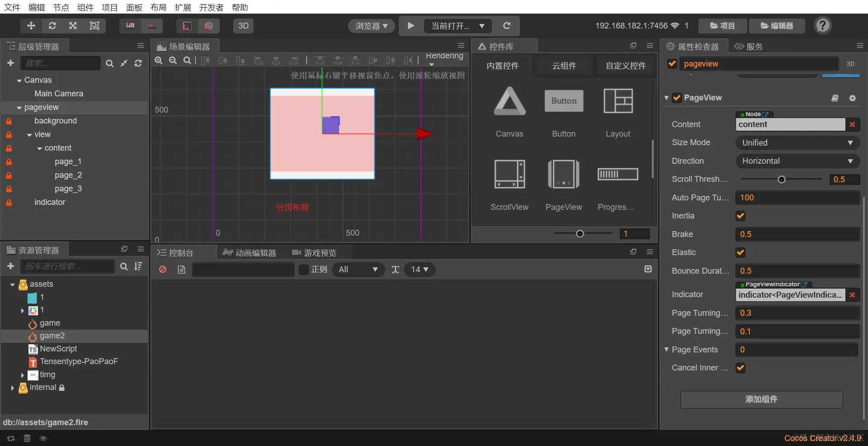Click the Play preview button
The height and width of the screenshot is (446, 868).
[x=411, y=26]
